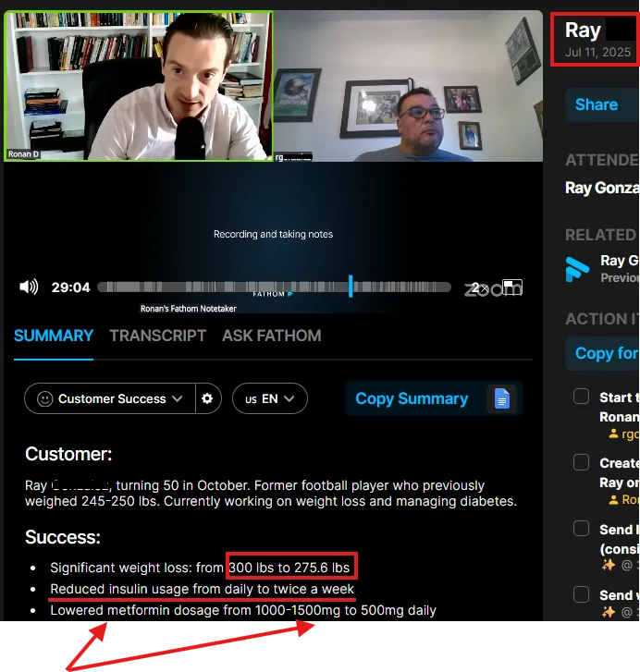Viewport: 640px width, 672px height.
Task: Click the Ray Gonza attendee name
Action: coord(602,188)
